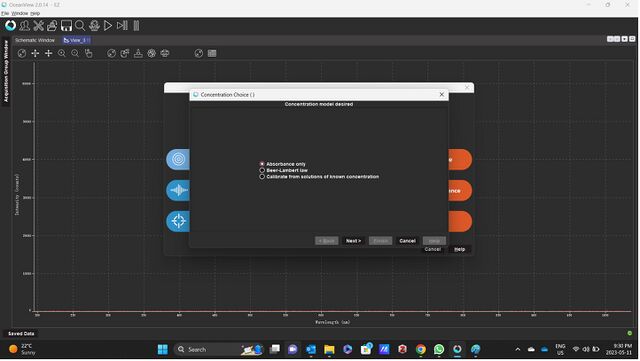Expand the Acquisition Group Window side panel

6,71
